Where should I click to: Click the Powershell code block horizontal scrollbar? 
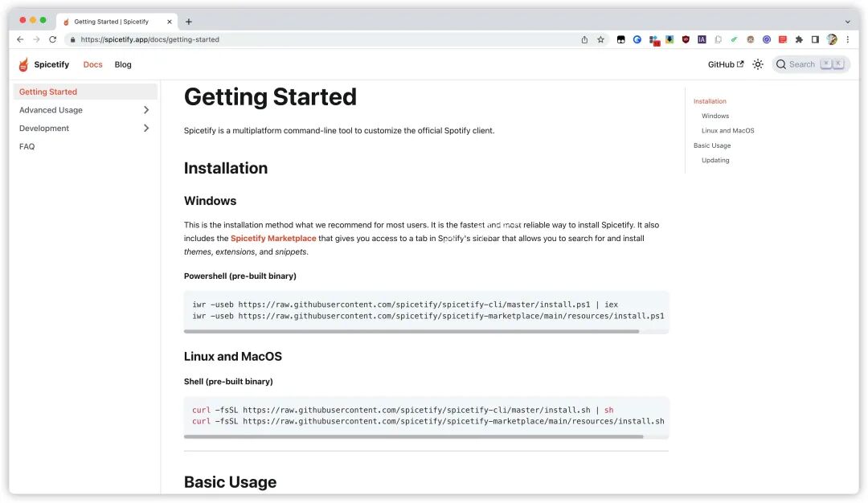[x=411, y=332]
